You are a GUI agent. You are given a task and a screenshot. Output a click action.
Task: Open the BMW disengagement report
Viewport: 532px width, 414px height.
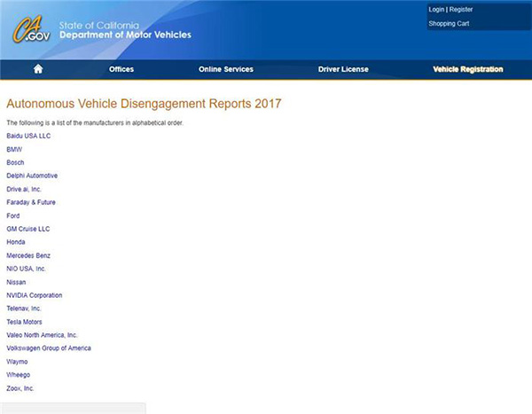14,149
